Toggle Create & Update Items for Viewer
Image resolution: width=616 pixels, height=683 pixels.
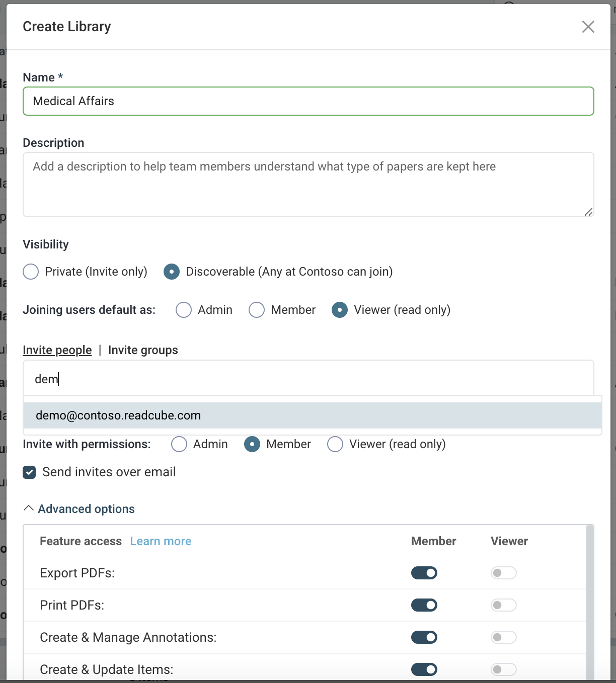[504, 669]
